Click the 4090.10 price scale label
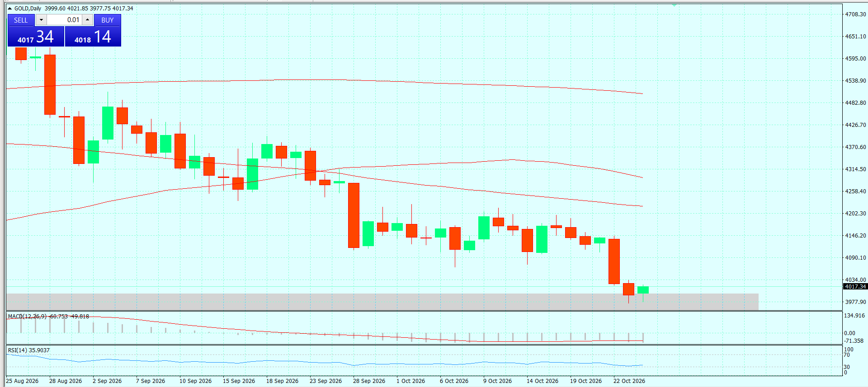The height and width of the screenshot is (387, 868). pos(855,258)
